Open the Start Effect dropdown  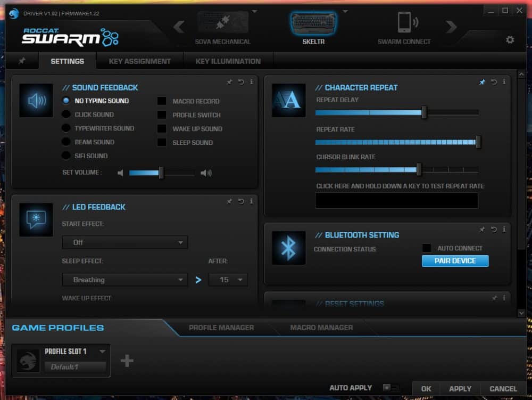[125, 242]
